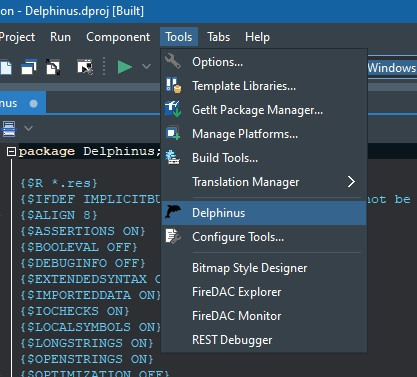Click the Configure Tools icon
This screenshot has height=377, width=417.
(x=173, y=236)
